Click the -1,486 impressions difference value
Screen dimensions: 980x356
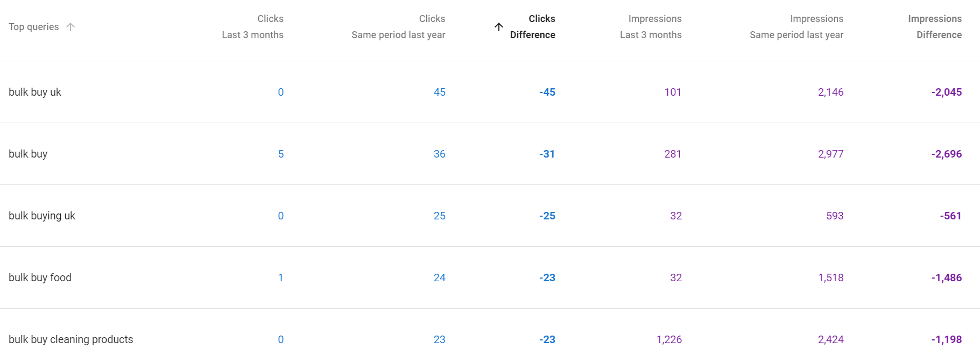click(x=946, y=277)
